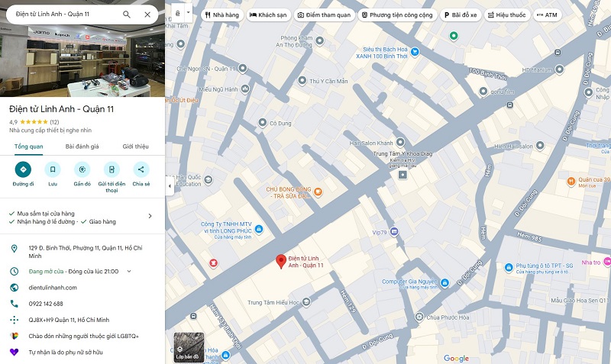This screenshot has height=364, width=611.
Task: Open the Bài đánh giá tab
Action: pos(82,147)
